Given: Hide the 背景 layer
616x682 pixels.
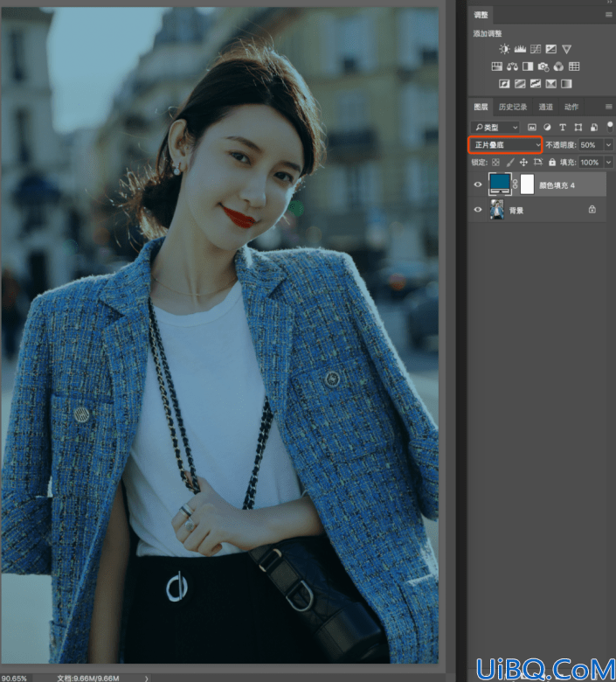Looking at the screenshot, I should tap(478, 210).
